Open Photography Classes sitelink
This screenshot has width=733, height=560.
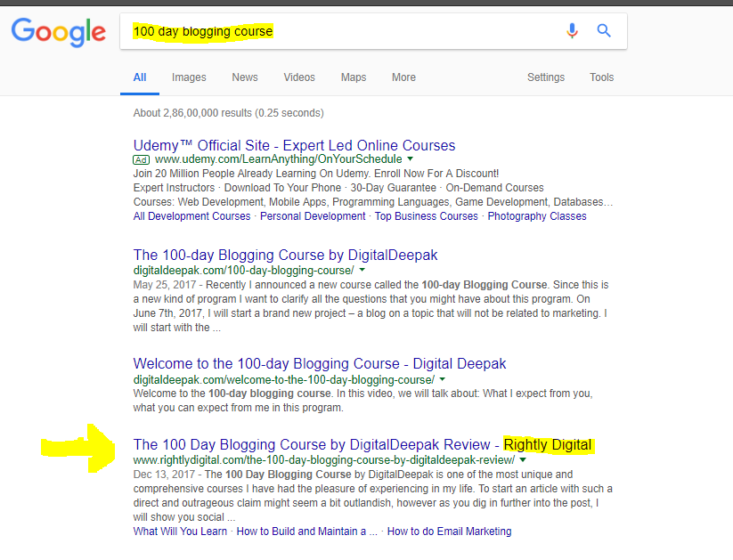(x=537, y=216)
